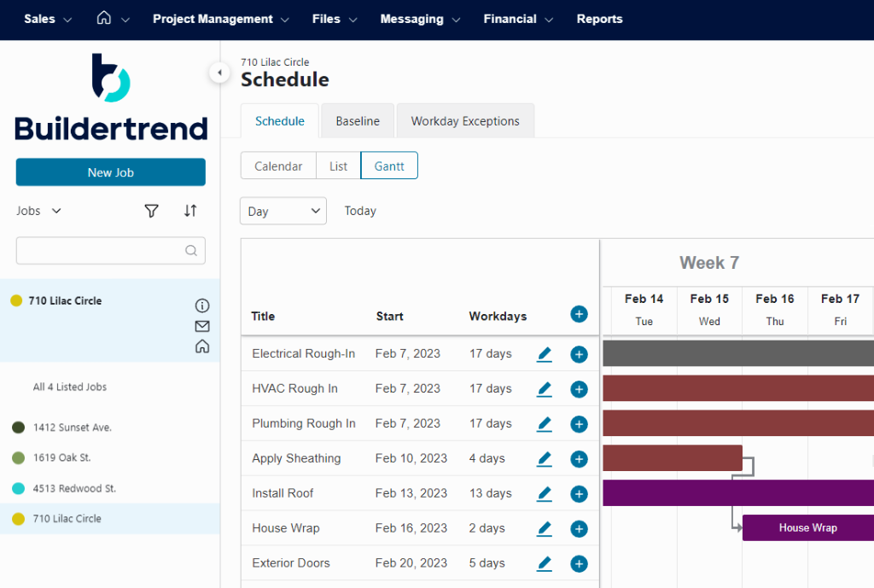
Task: Edit the Exterior Doors item pencil
Action: [x=544, y=563]
